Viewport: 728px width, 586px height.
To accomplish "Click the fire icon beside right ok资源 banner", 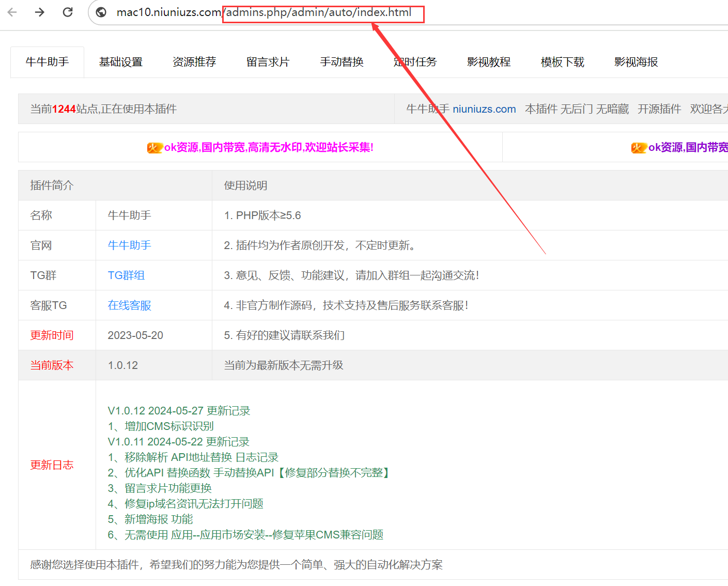I will pos(639,148).
